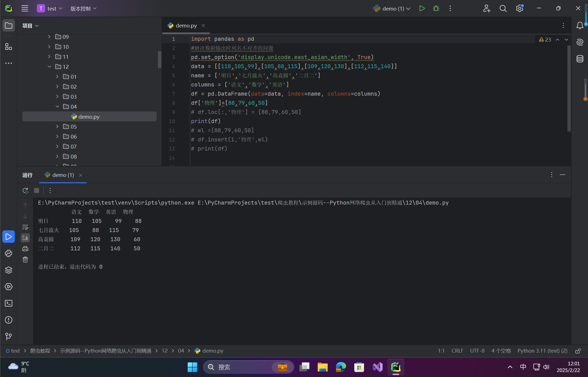Click the UTF-8 encoding selector

coord(477,351)
